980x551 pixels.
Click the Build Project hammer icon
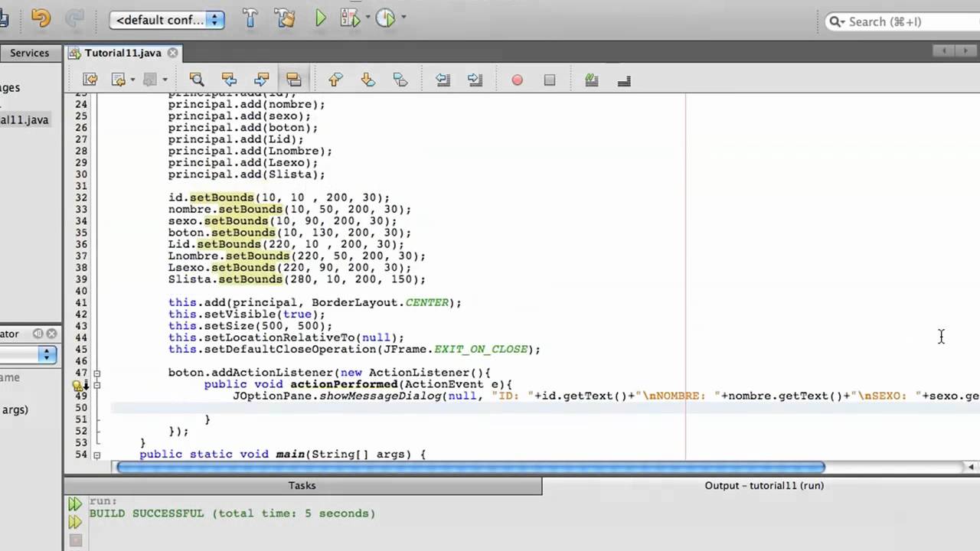pos(250,19)
